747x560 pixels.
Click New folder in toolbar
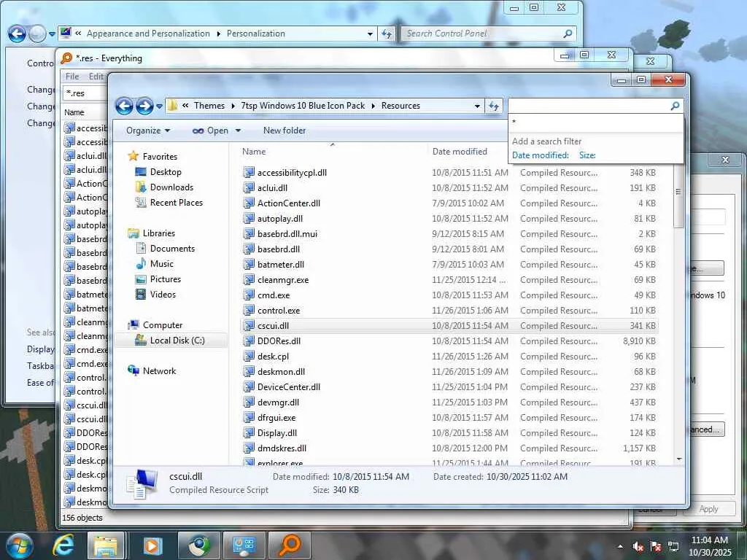click(285, 131)
